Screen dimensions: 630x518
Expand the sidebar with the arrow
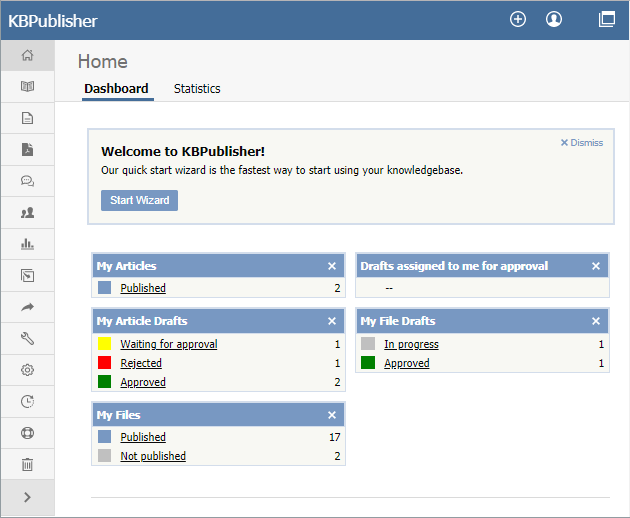coord(27,497)
